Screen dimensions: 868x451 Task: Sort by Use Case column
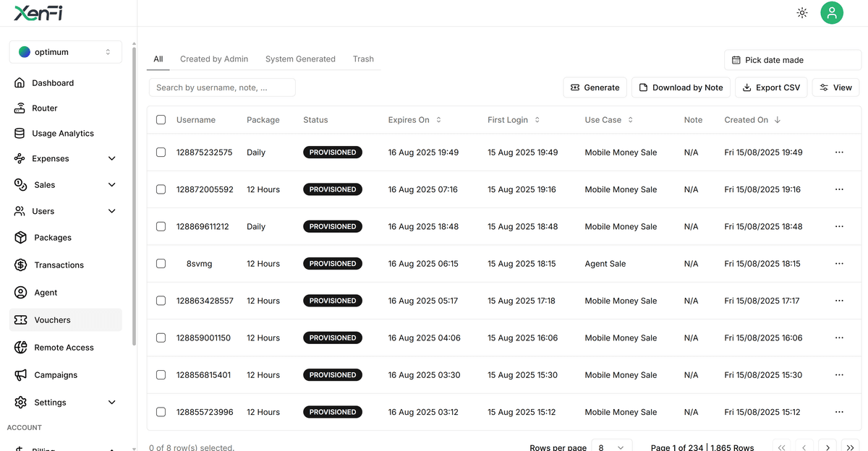609,120
